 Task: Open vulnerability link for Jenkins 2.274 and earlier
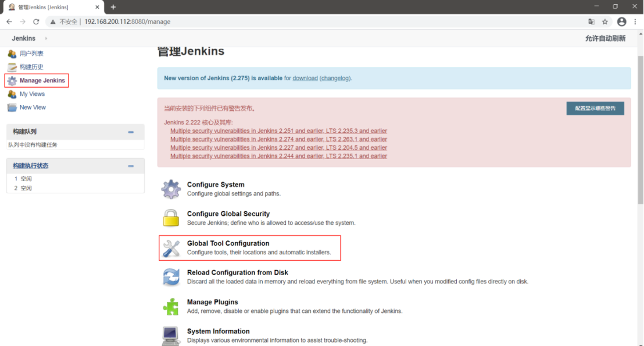point(278,139)
